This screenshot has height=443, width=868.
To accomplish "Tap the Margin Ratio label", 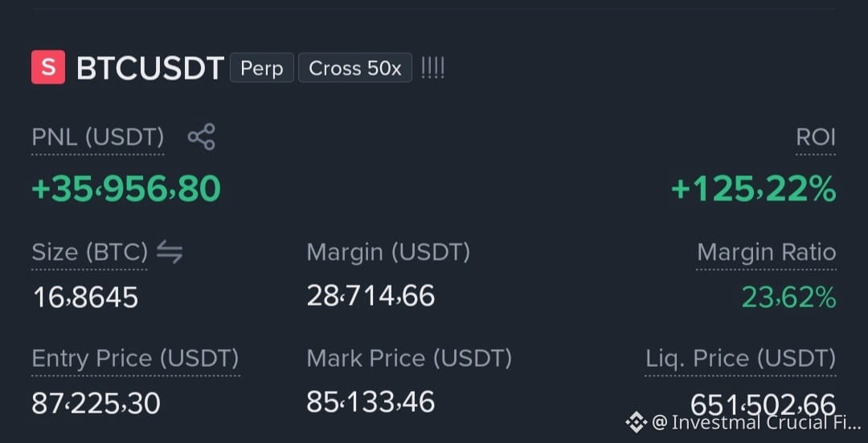I will tap(766, 252).
